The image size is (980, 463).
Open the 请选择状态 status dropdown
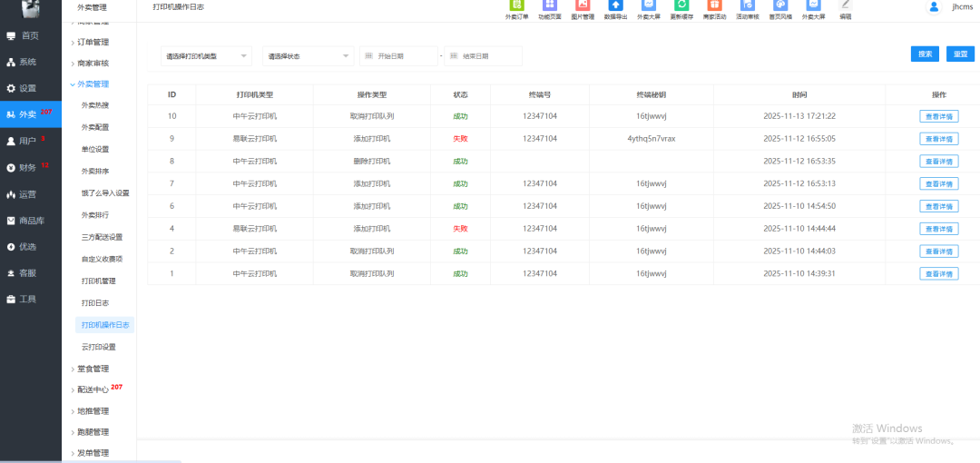point(309,56)
